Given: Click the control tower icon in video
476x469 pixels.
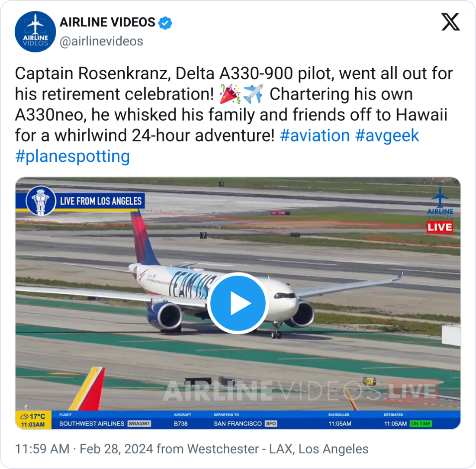Looking at the screenshot, I should click(x=41, y=201).
